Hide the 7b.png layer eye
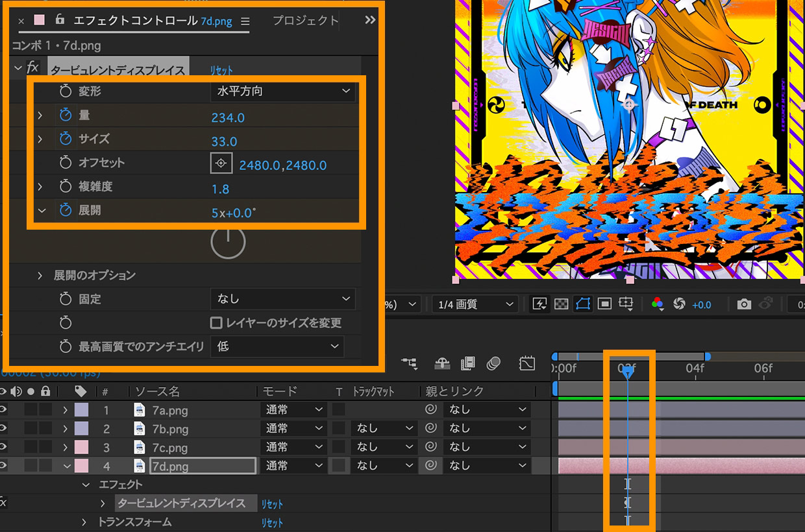This screenshot has width=805, height=532. (3, 428)
